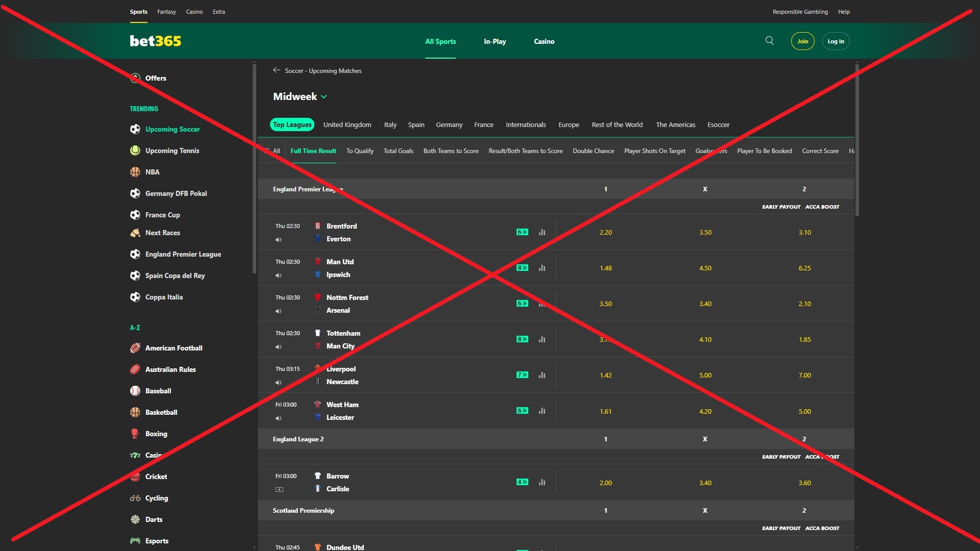
Task: Select Man City away win odds 1.85
Action: pyautogui.click(x=804, y=339)
